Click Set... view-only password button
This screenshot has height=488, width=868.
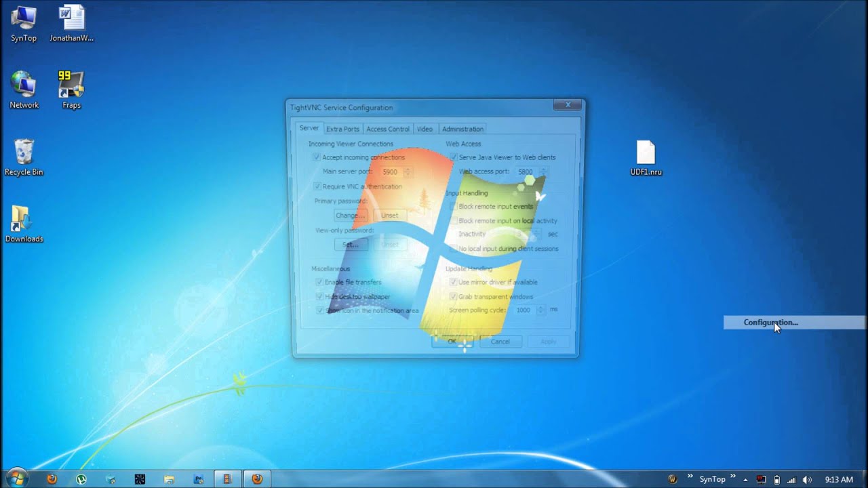pos(351,245)
